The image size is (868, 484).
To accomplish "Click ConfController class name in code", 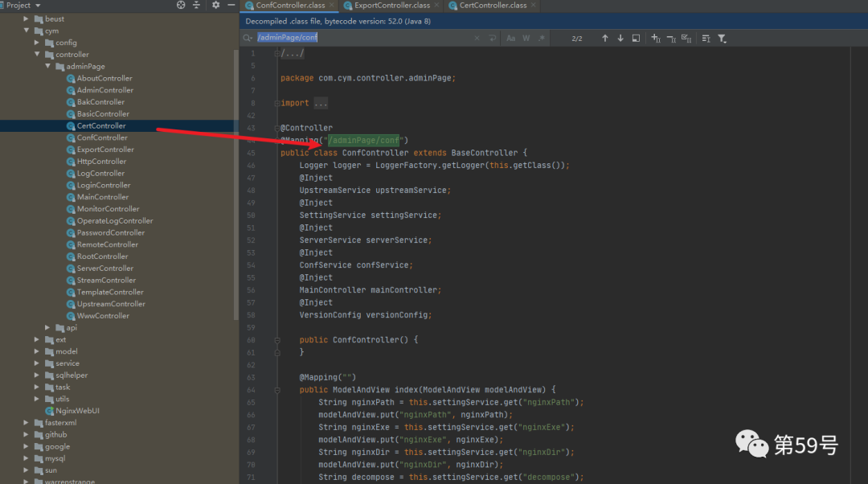I will click(375, 153).
